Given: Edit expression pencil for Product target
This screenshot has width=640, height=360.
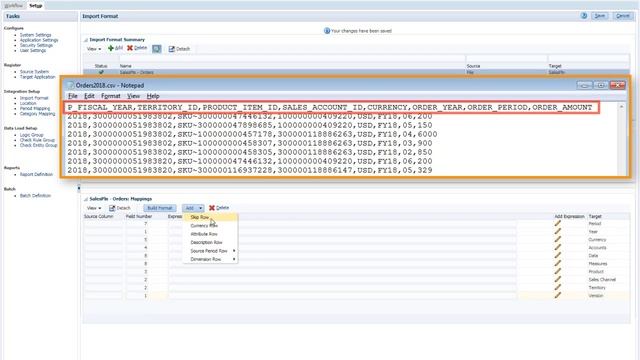Looking at the screenshot, I should coord(558,271).
